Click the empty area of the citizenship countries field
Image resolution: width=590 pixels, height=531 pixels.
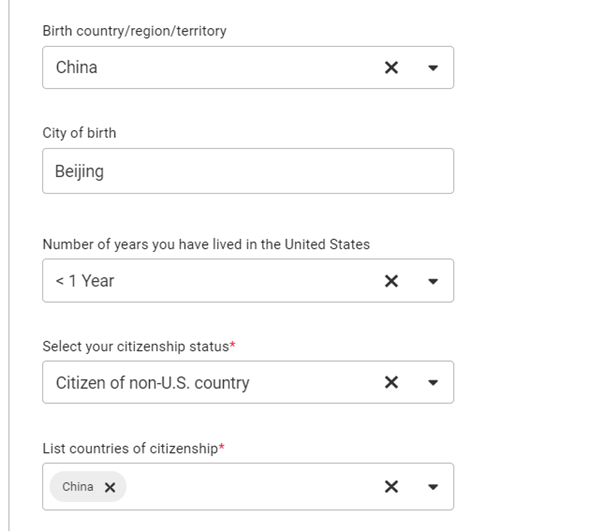252,487
